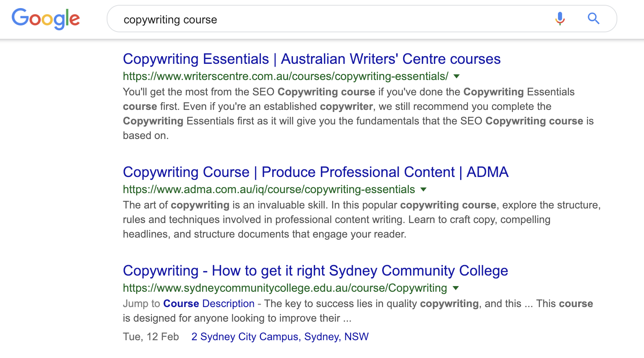
Task: Expand dropdown arrow beside sydneycommunitycollege.edu.au URL
Action: click(x=456, y=288)
